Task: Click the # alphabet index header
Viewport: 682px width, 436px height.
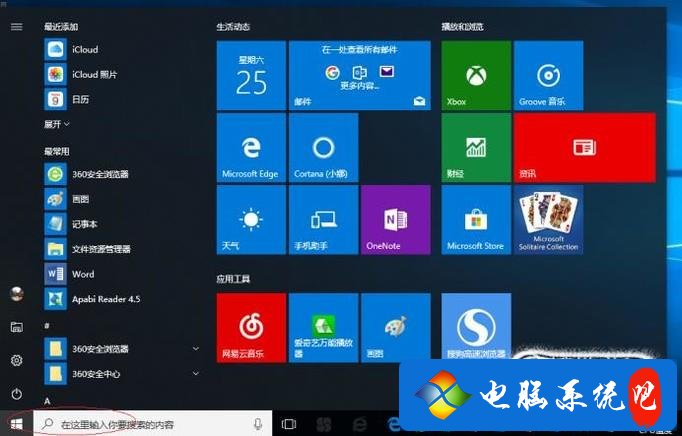Action: click(x=47, y=325)
